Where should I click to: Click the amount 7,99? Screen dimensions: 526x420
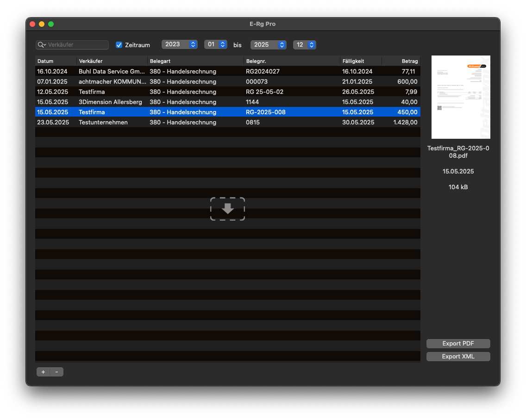coord(411,92)
